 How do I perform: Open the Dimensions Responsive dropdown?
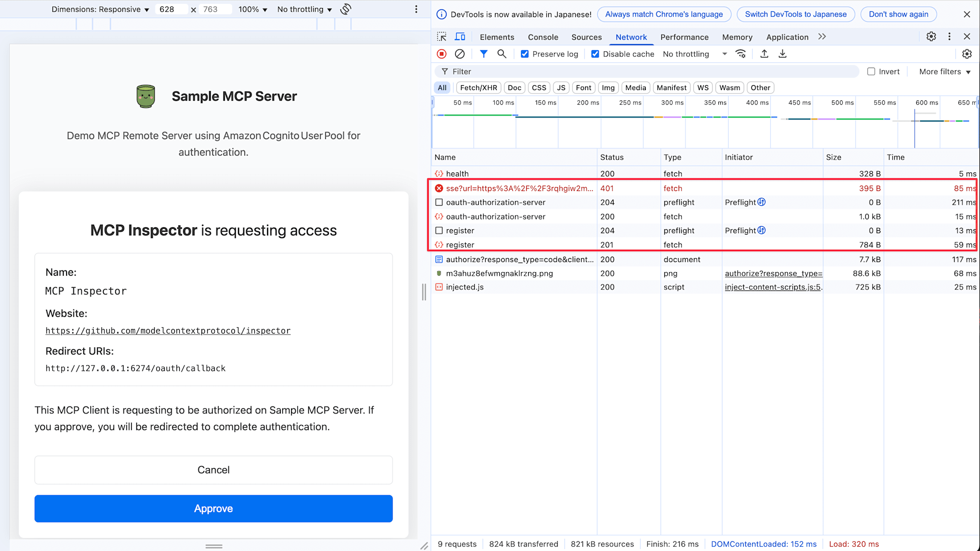(100, 9)
